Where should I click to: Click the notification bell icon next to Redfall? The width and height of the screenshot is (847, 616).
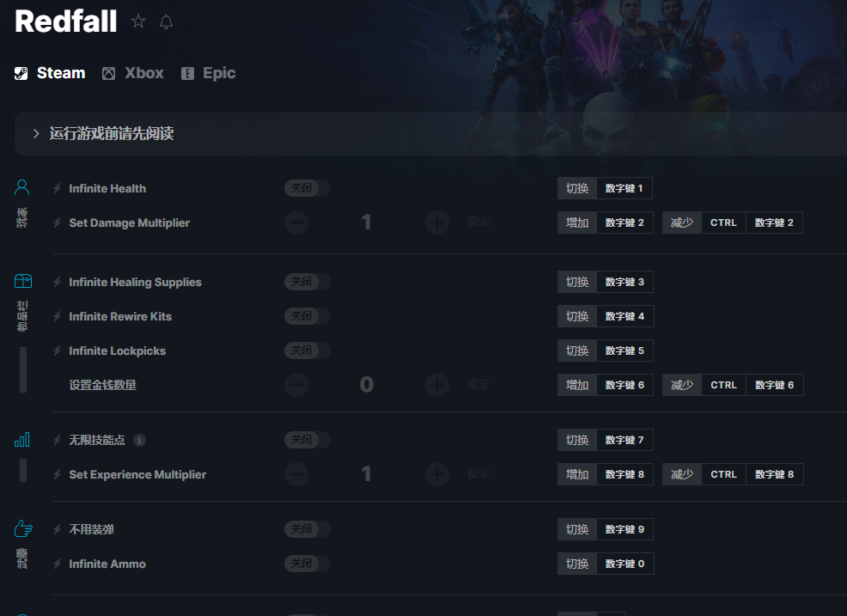pyautogui.click(x=167, y=22)
